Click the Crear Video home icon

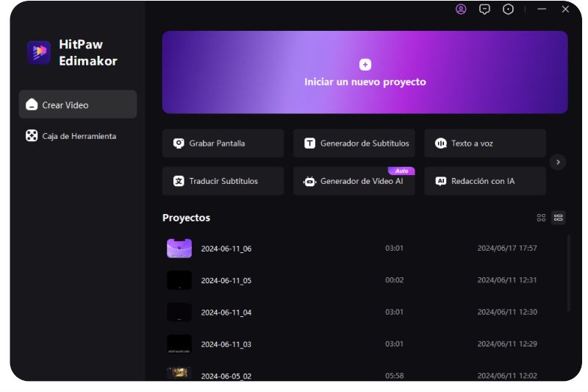point(32,104)
